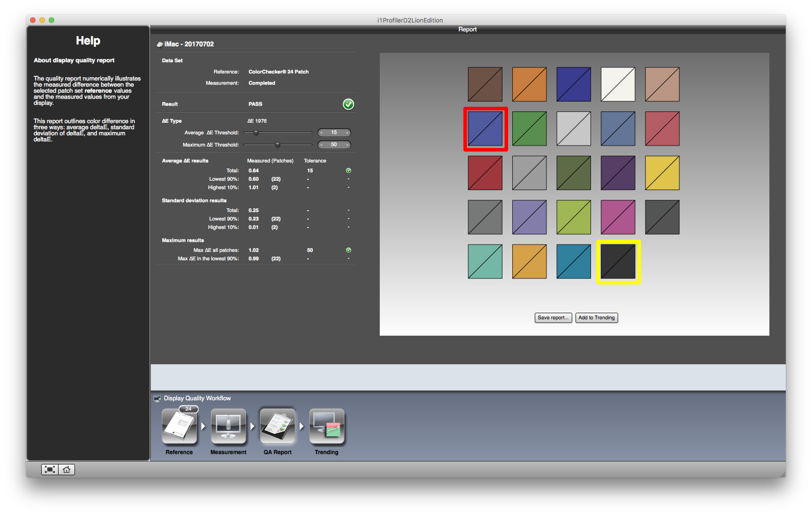Image resolution: width=812 pixels, height=515 pixels.
Task: Click the 24 patch count badge
Action: 188,409
